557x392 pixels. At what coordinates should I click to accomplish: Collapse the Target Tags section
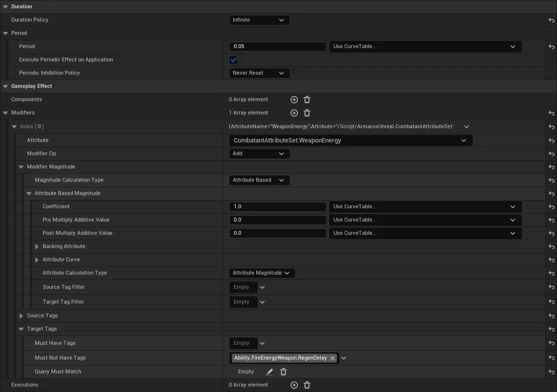21,329
